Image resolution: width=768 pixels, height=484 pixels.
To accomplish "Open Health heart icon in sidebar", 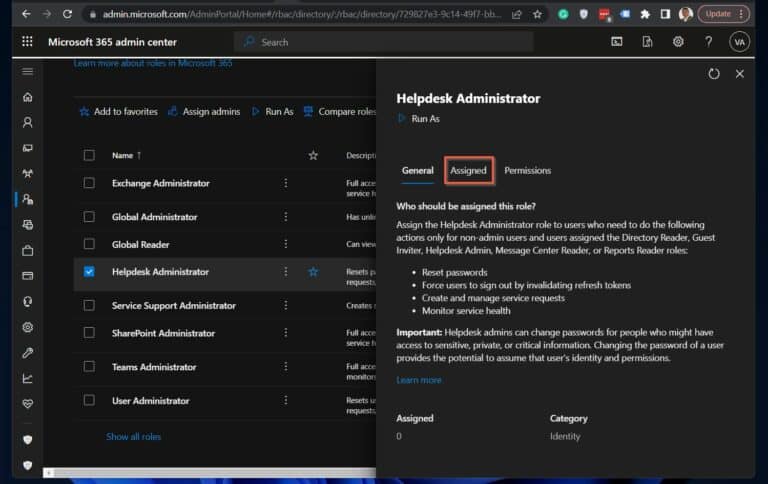I will [28, 404].
